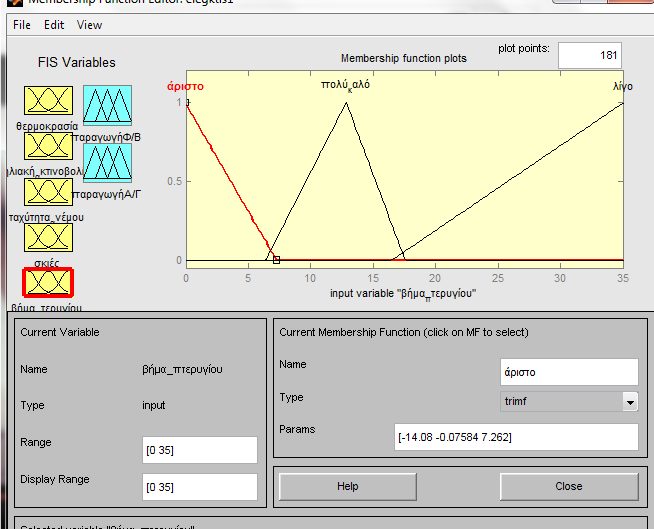Select the ηλιακή ακτινοβολία input variable icon
654x529 pixels.
point(48,146)
